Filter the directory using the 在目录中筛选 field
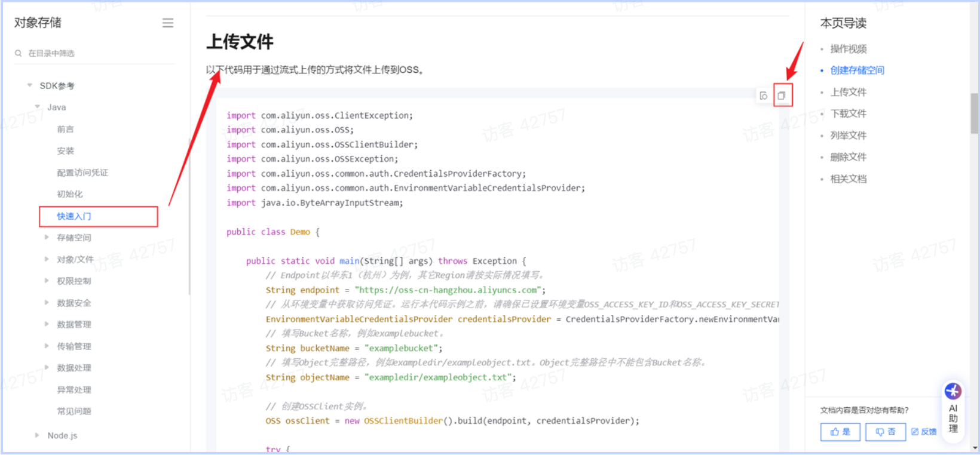The height and width of the screenshot is (455, 980). point(94,53)
